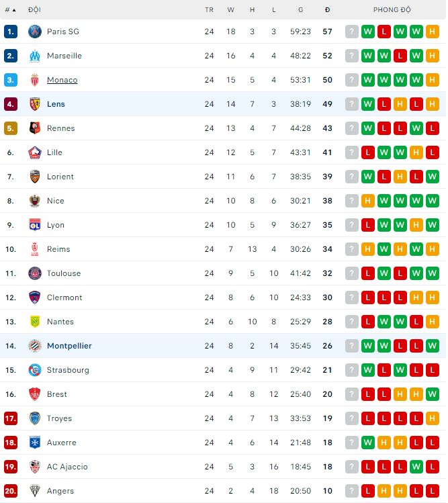
Task: Click the Angers club crest
Action: (35, 491)
